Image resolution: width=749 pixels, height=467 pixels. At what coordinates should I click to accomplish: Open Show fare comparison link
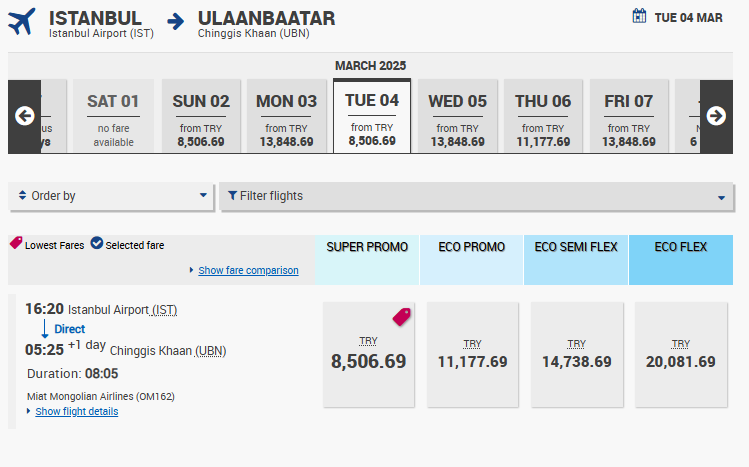[248, 270]
